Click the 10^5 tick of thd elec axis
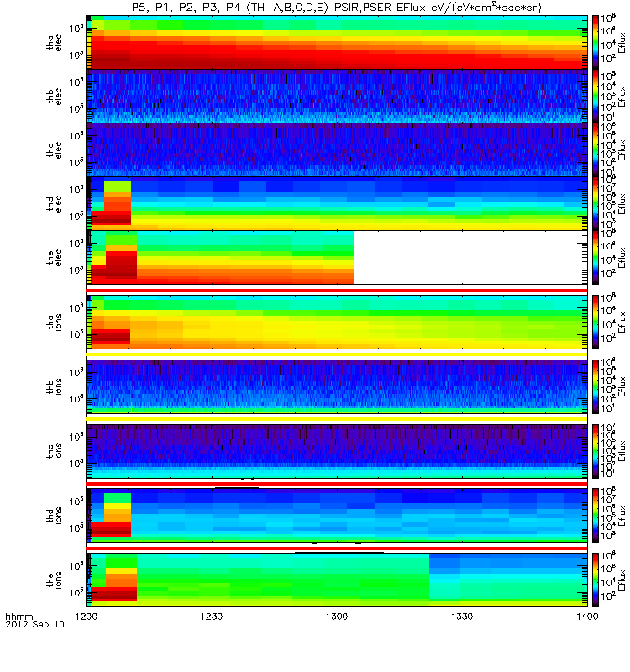This screenshot has width=630, height=672. tap(77, 217)
